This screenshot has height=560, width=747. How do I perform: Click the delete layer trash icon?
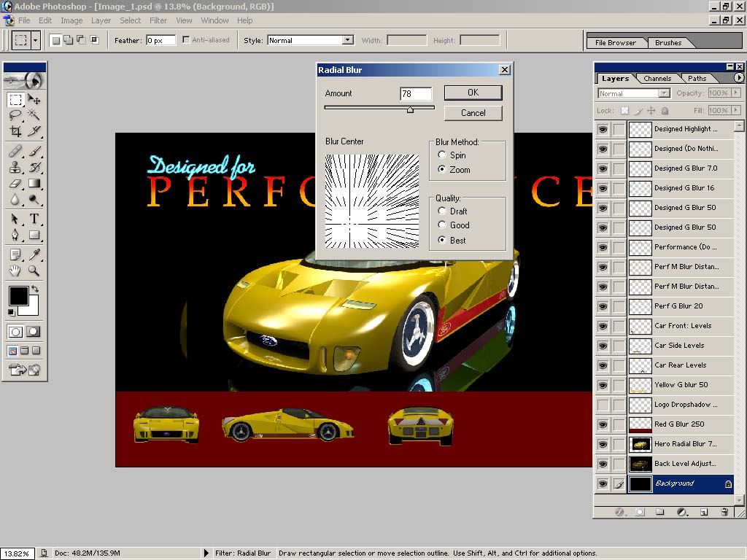[x=724, y=513]
